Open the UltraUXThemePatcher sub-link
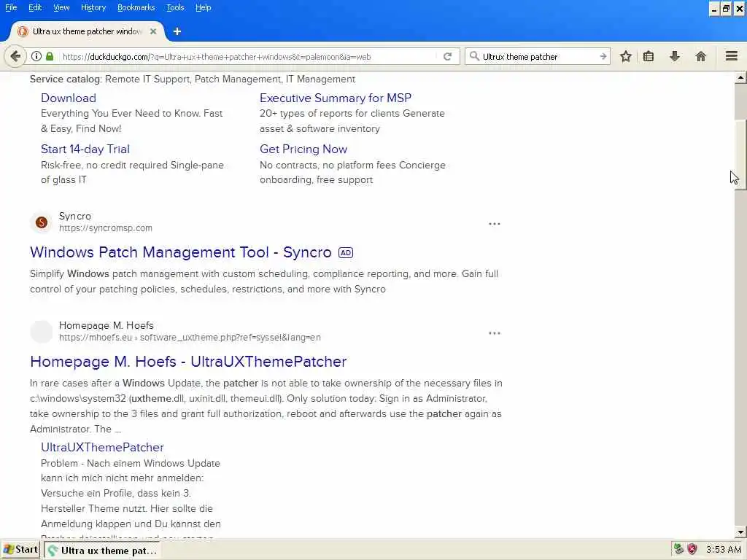The width and height of the screenshot is (747, 560). [x=102, y=447]
